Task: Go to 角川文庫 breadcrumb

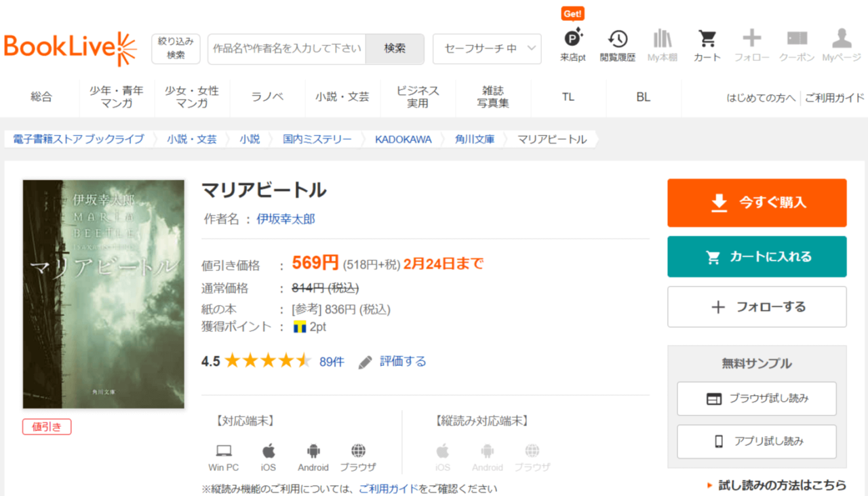Action: tap(475, 139)
